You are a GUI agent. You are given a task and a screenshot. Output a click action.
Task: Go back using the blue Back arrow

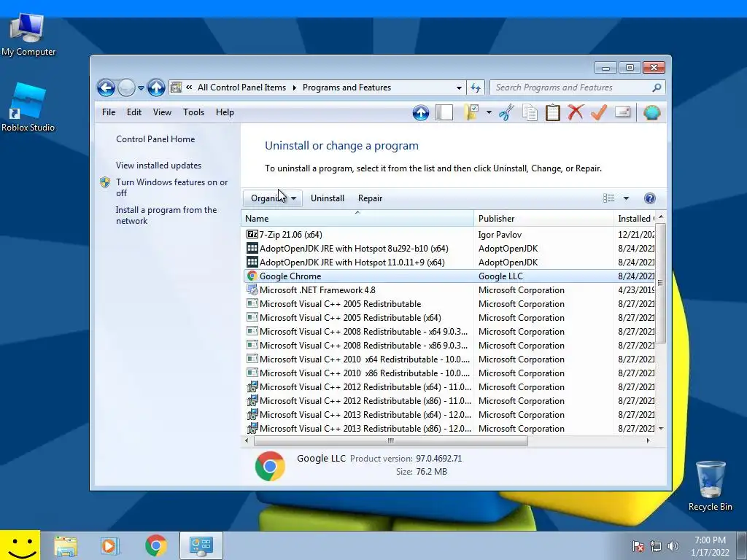[x=106, y=87]
